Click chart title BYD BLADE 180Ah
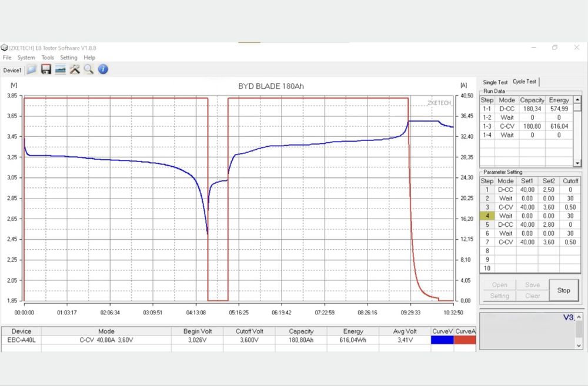 (x=271, y=86)
